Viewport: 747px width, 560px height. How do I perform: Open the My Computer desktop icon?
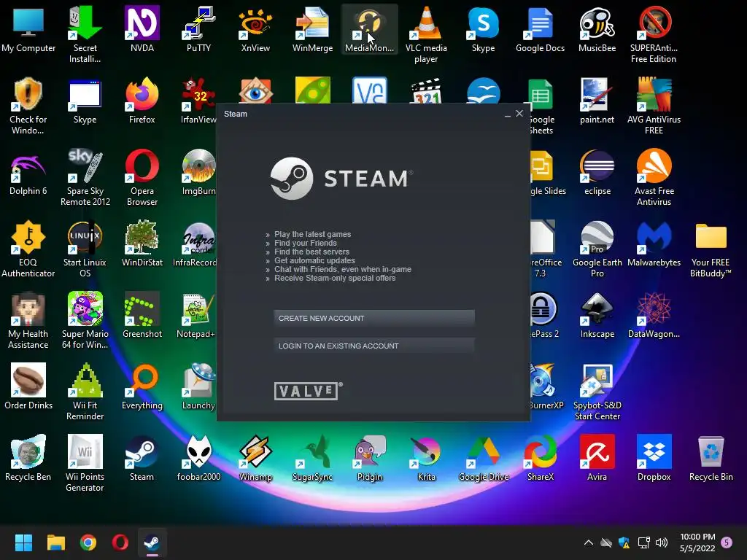point(28,31)
